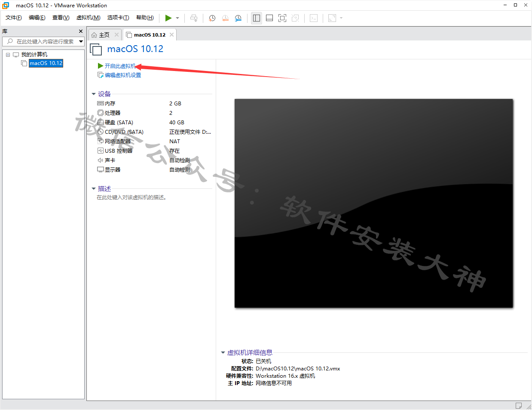Select 我的计算机 in the library tree
Image resolution: width=532 pixels, height=410 pixels.
point(34,55)
